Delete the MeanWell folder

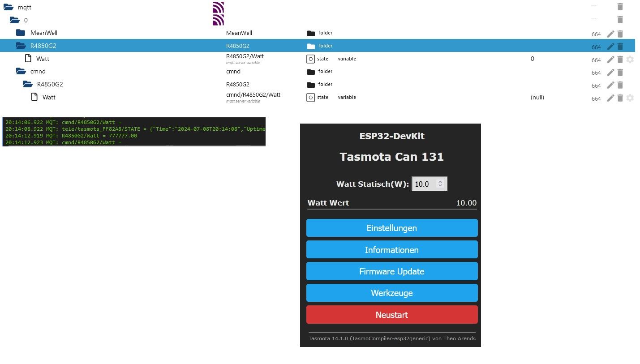click(620, 34)
